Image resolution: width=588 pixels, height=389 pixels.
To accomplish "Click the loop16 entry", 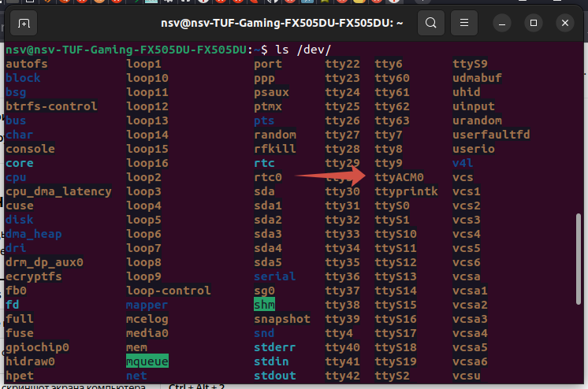I will pyautogui.click(x=147, y=163).
